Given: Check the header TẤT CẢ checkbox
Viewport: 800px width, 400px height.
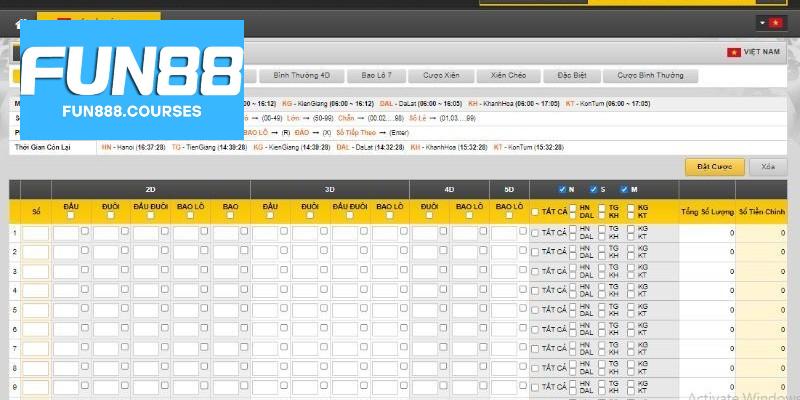Looking at the screenshot, I should click(x=535, y=211).
